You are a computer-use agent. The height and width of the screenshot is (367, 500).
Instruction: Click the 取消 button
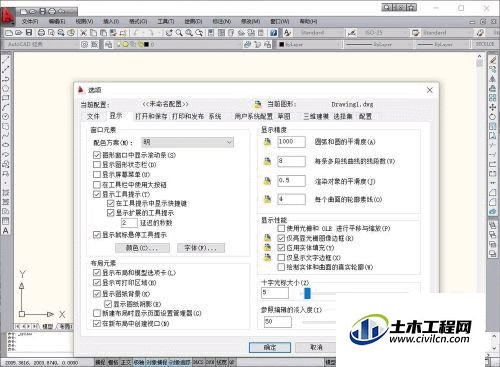315,348
